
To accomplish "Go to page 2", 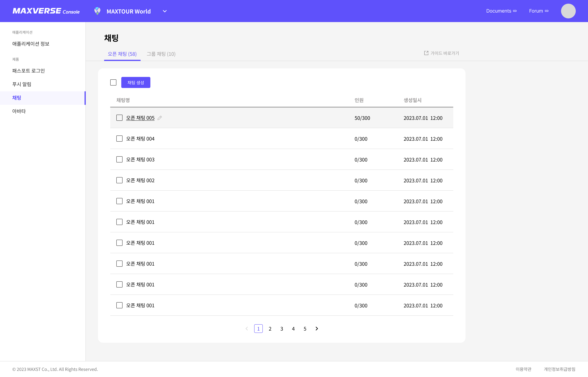I will tap(270, 329).
